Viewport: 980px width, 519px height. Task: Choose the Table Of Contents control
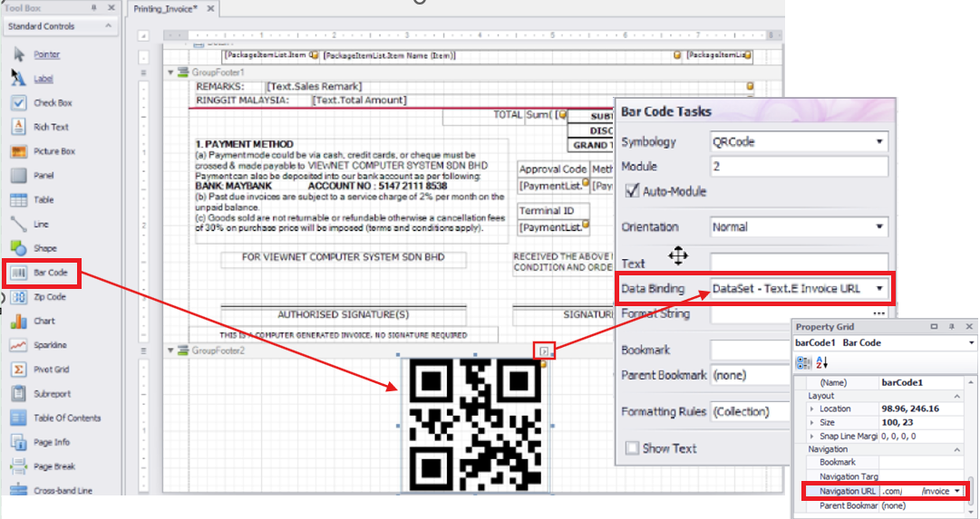click(x=67, y=418)
